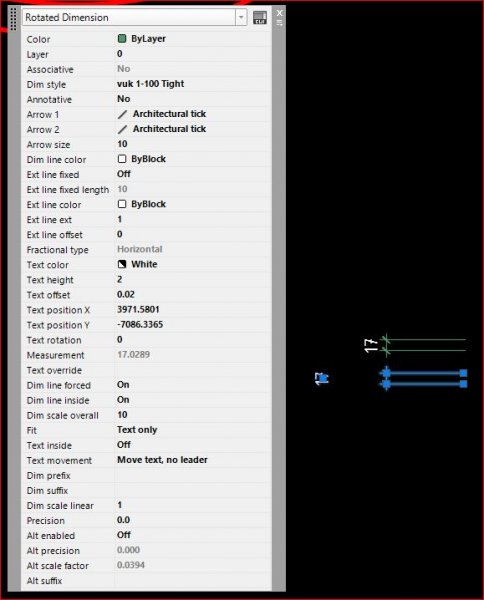Open Text movement option list
The width and height of the screenshot is (484, 600).
pyautogui.click(x=193, y=460)
